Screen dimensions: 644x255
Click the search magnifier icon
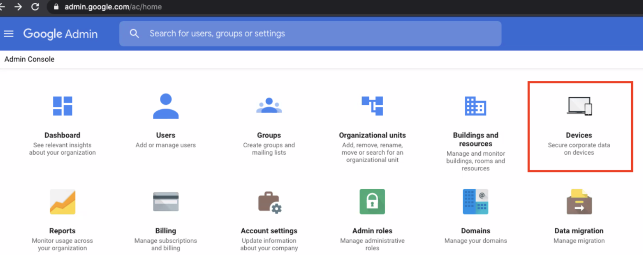coord(134,33)
